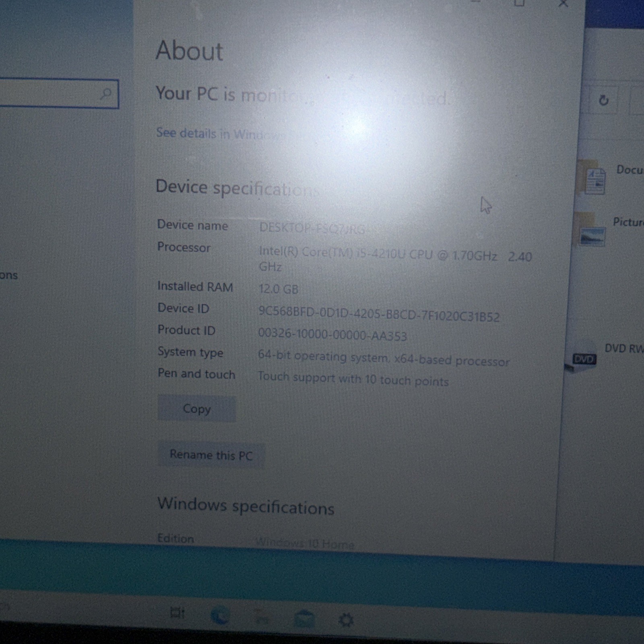Click the Copy button under device specs
The height and width of the screenshot is (644, 644).
(x=196, y=409)
